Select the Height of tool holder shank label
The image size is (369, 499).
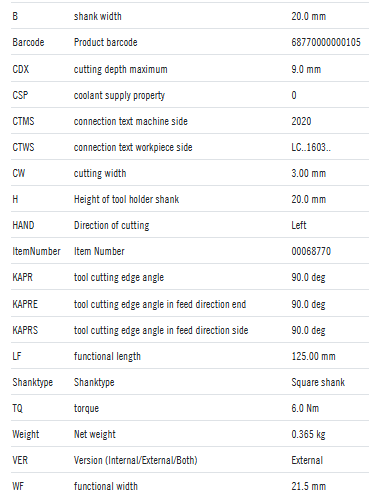click(x=126, y=199)
